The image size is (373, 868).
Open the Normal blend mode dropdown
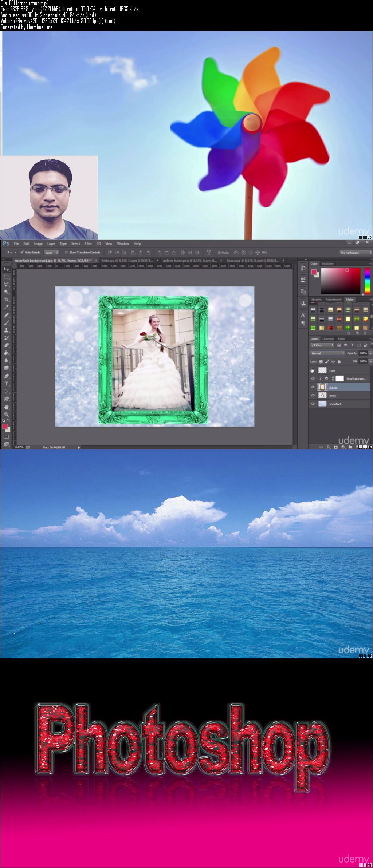tap(327, 353)
